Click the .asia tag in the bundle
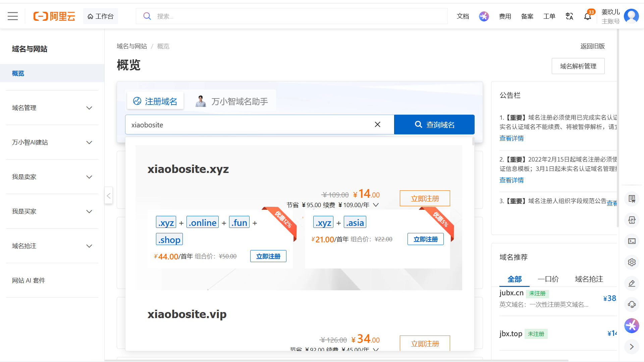The image size is (644, 362). (x=355, y=223)
